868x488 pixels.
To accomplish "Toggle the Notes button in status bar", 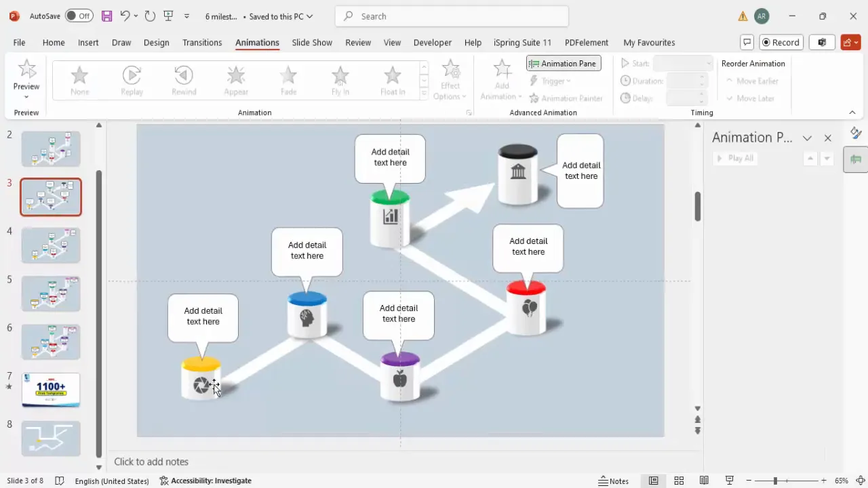I will [614, 481].
